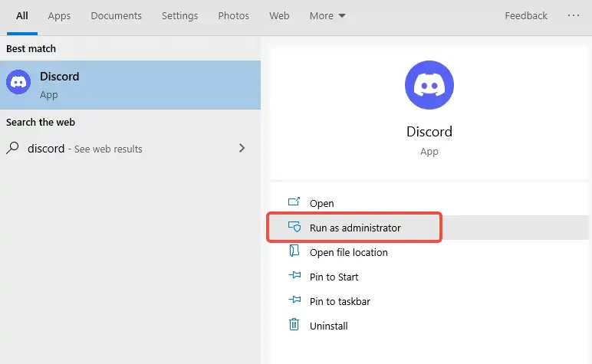Choose Pin to Start

pos(429,277)
